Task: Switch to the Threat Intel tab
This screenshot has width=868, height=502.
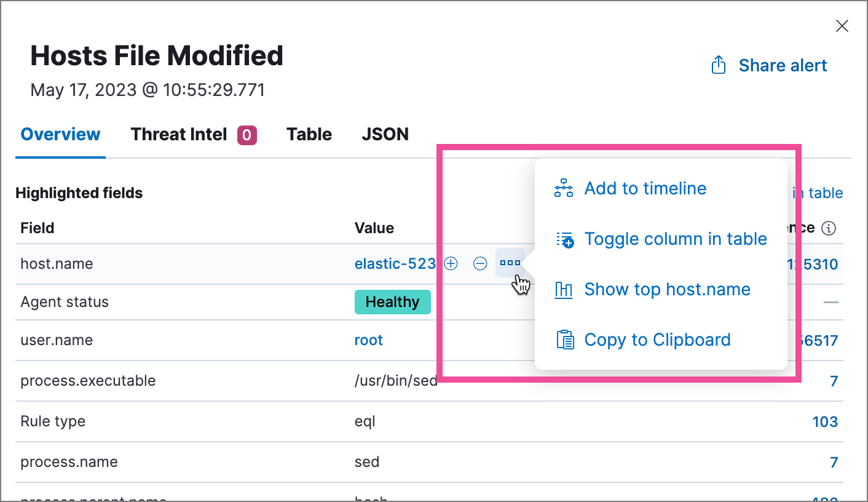Action: (x=193, y=135)
